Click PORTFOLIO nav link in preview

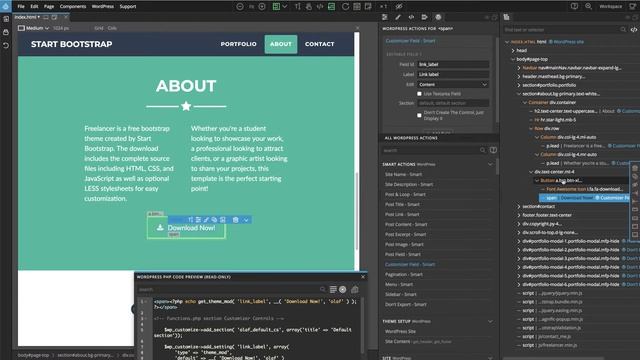(x=238, y=44)
